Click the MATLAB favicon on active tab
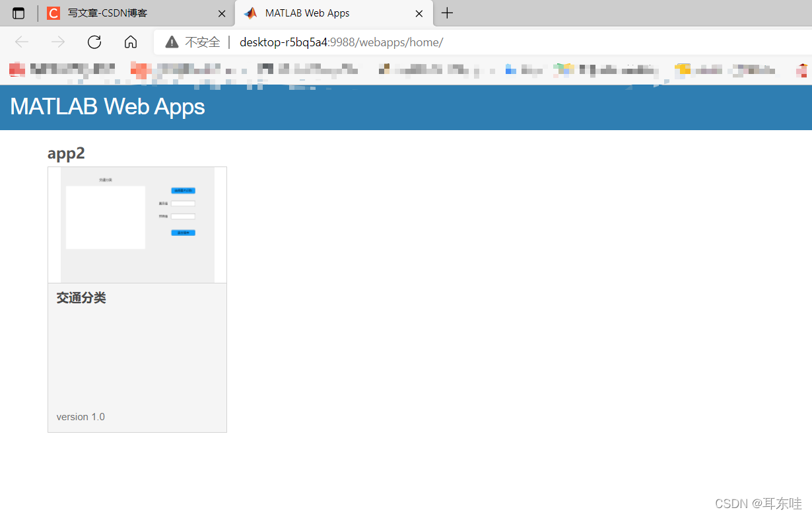 [250, 13]
